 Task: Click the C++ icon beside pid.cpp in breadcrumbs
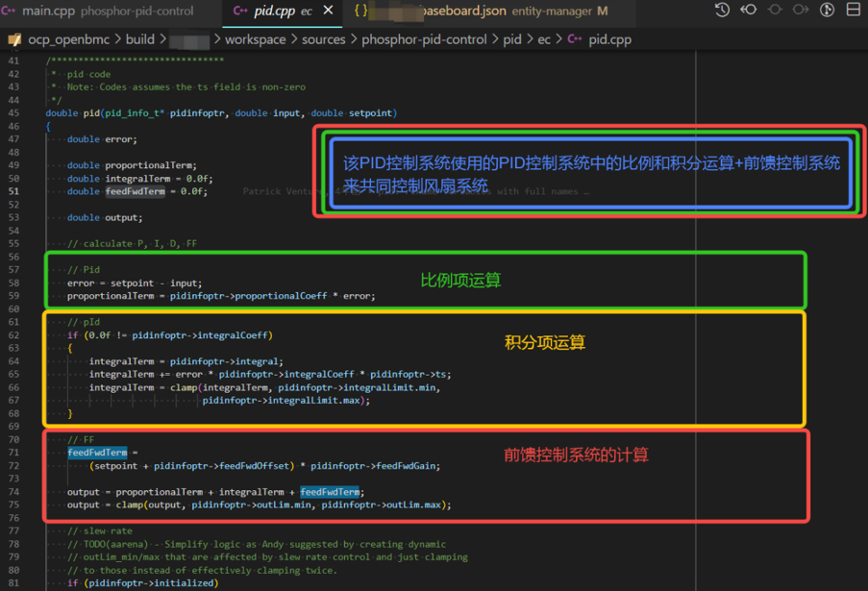(575, 39)
